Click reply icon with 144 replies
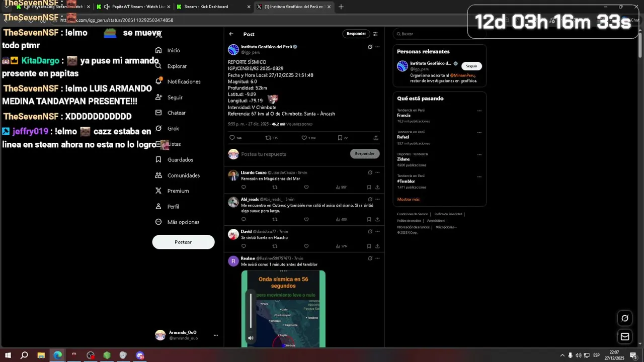 pos(232,138)
